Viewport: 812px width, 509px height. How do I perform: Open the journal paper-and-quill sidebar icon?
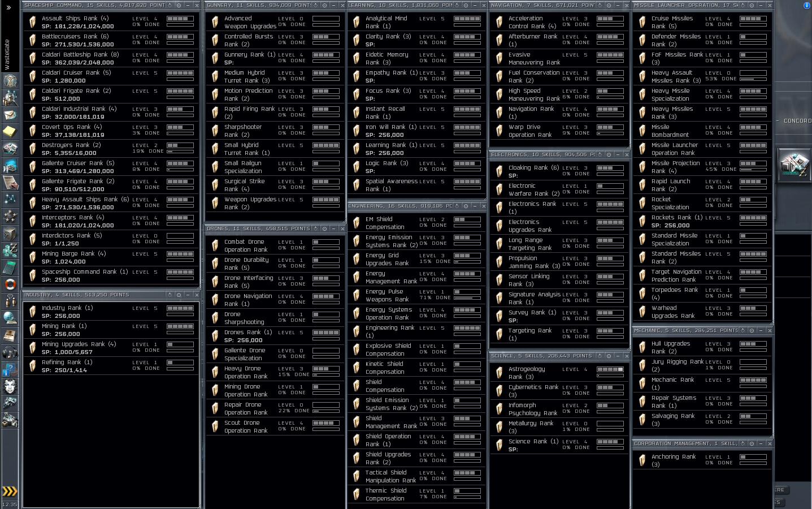point(10,182)
